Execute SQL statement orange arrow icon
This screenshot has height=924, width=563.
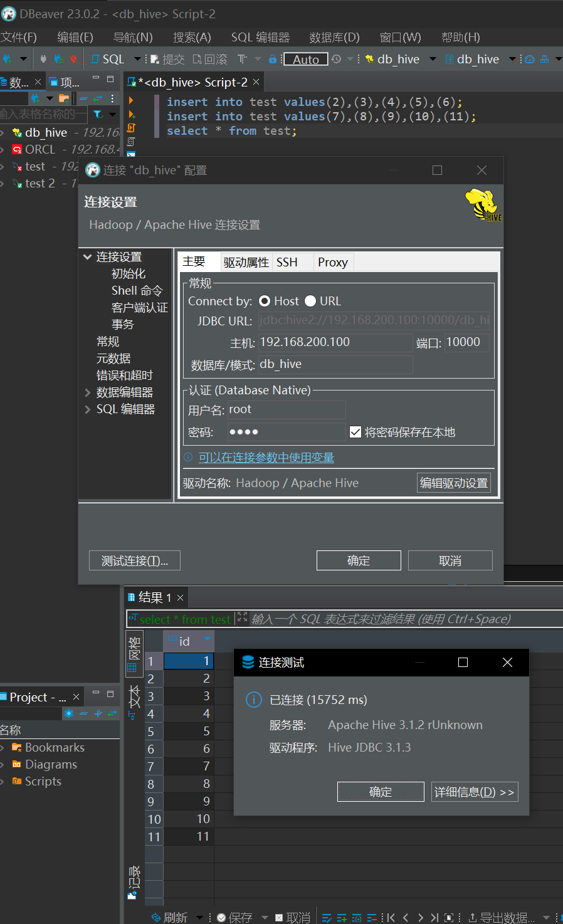point(131,100)
